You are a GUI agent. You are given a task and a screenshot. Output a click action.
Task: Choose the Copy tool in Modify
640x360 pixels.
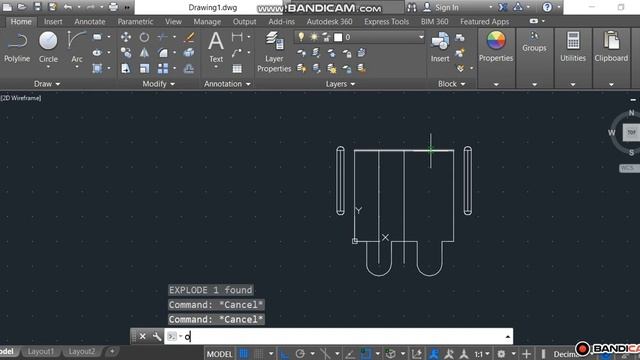point(126,53)
